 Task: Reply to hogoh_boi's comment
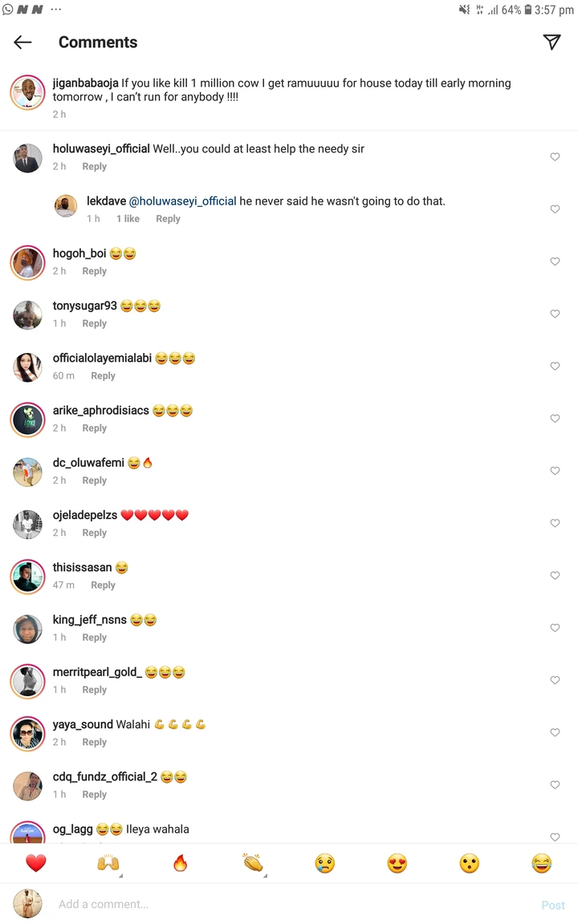(95, 271)
